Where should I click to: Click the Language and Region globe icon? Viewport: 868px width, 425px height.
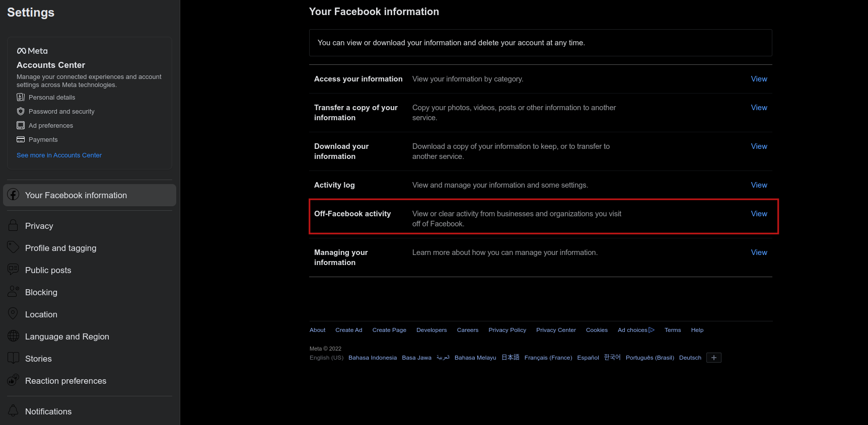point(14,336)
